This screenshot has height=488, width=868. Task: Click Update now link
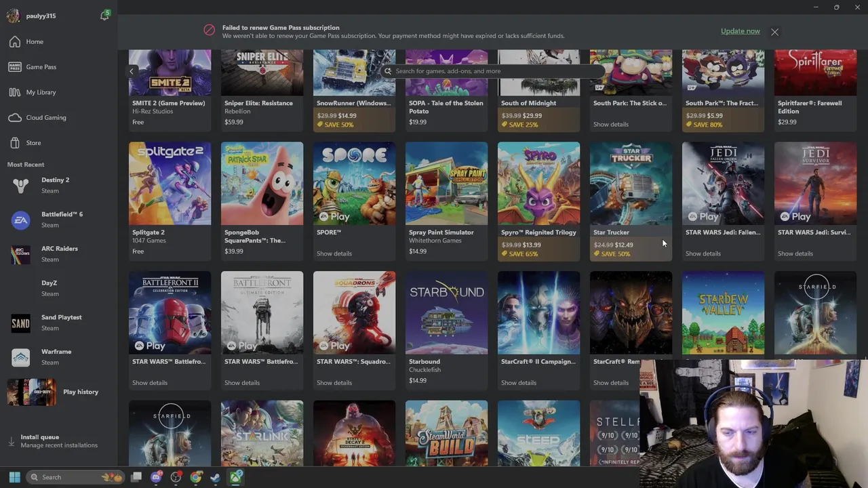741,31
